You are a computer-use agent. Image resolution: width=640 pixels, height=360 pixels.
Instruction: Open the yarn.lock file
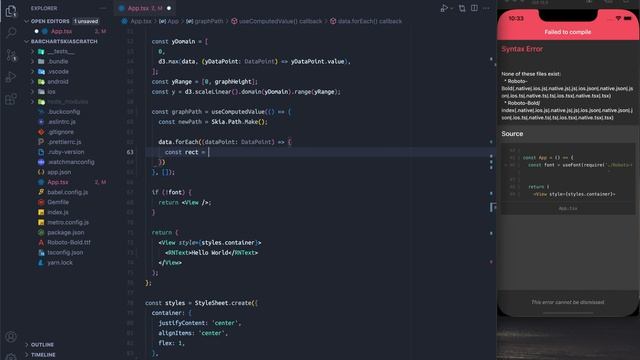click(60, 262)
